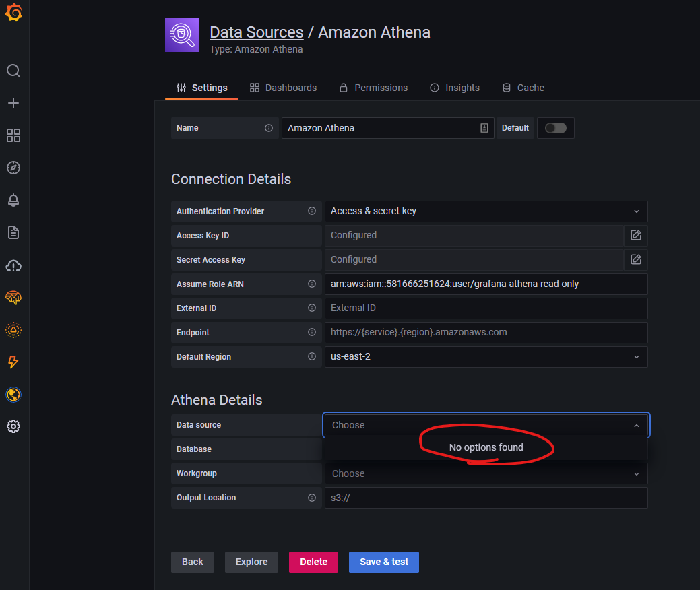This screenshot has height=590, width=700.
Task: Open the Configuration gear icon
Action: (13, 426)
